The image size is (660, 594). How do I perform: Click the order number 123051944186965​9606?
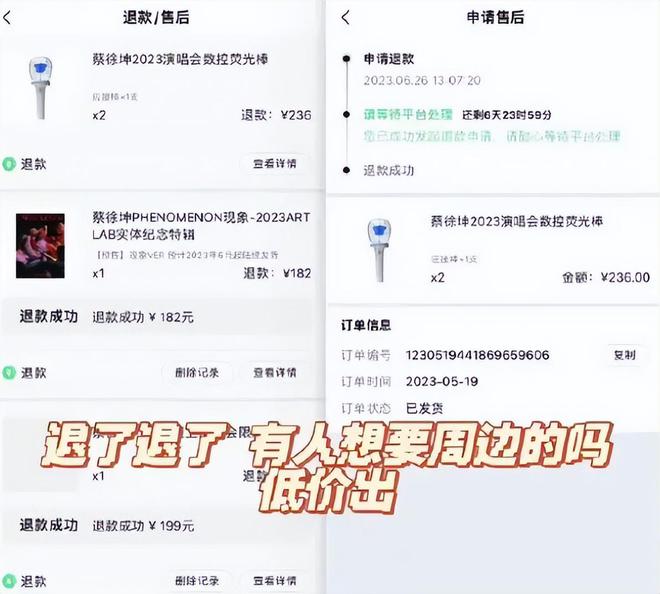477,355
